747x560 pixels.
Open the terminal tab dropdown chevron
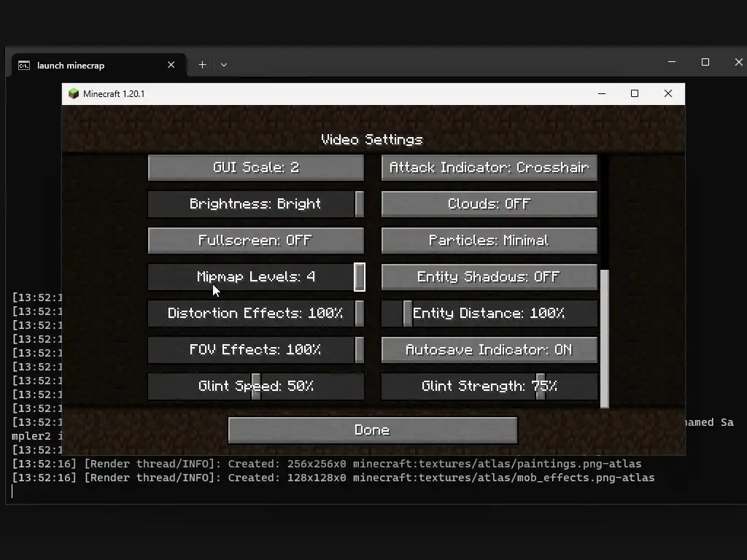pos(224,65)
